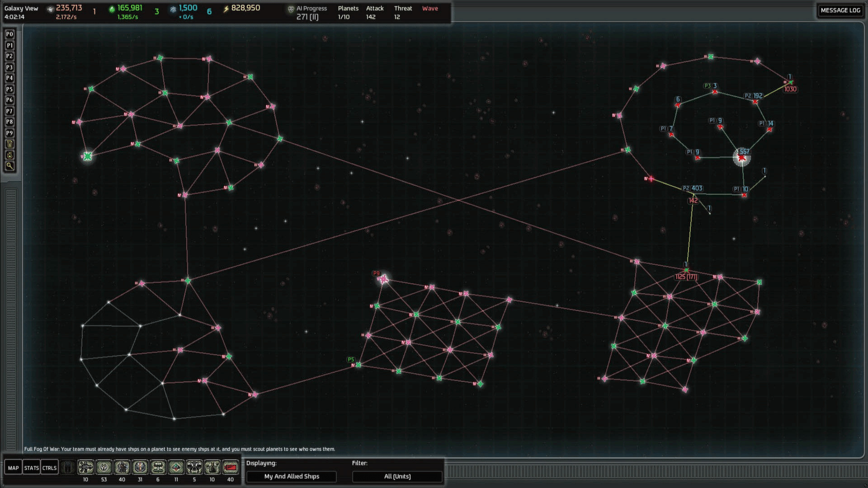Screen dimensions: 868x488
Task: Click the flame icon in left sidebar
Action: pos(9,155)
